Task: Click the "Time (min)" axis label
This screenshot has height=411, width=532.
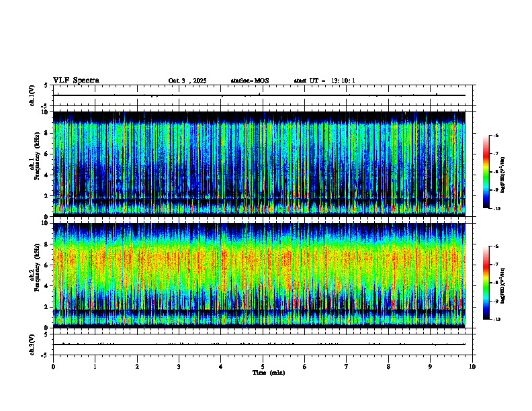Action: click(269, 373)
